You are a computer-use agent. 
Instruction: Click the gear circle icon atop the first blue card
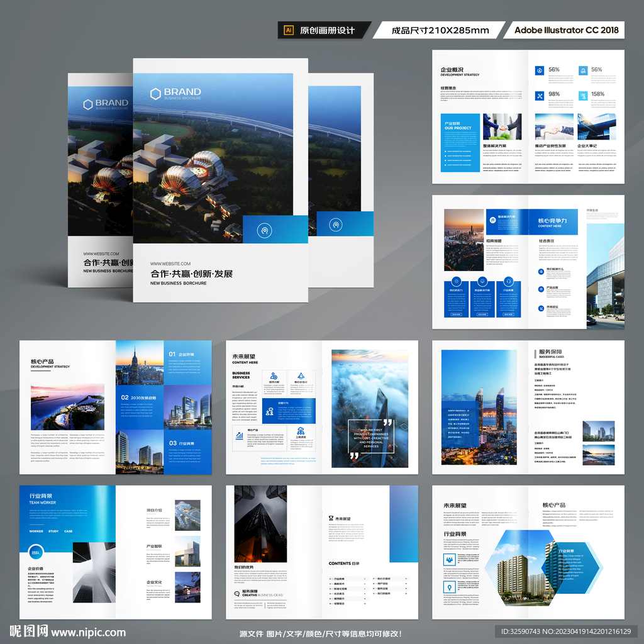tap(457, 281)
